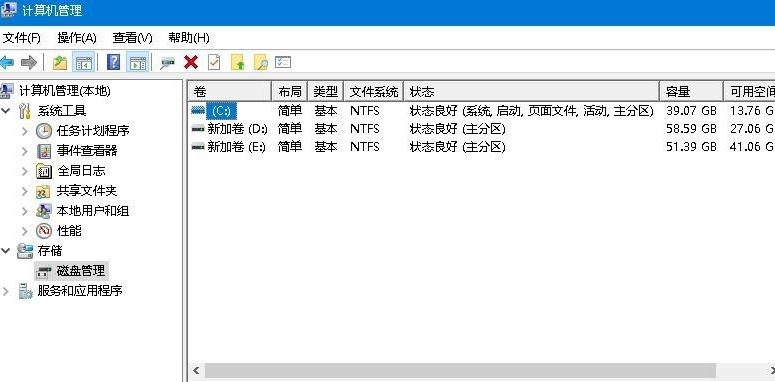Expand the 性能 node

click(x=25, y=231)
